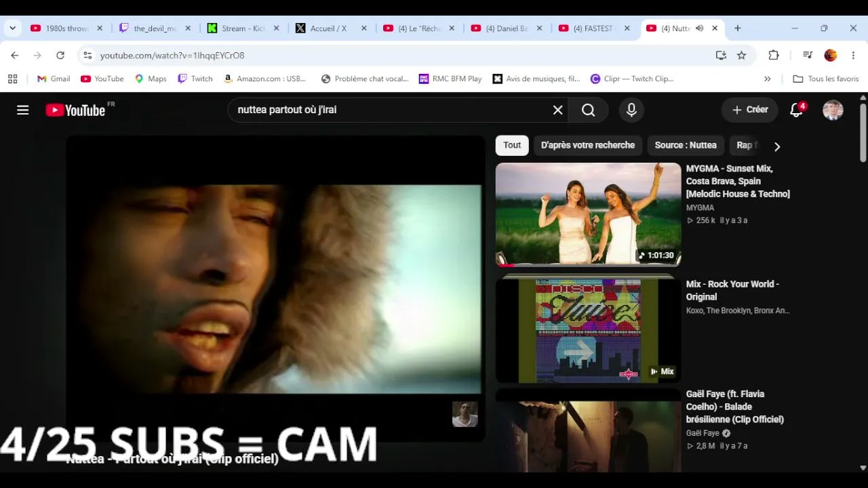Open the apps grid in bookmarks bar
This screenshot has width=868, height=488.
click(x=12, y=79)
